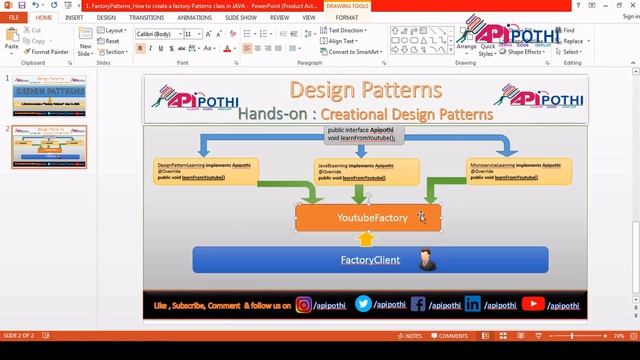Viewport: 640px width, 360px height.
Task: Toggle Align Left paragraph alignment
Action: 247,49
